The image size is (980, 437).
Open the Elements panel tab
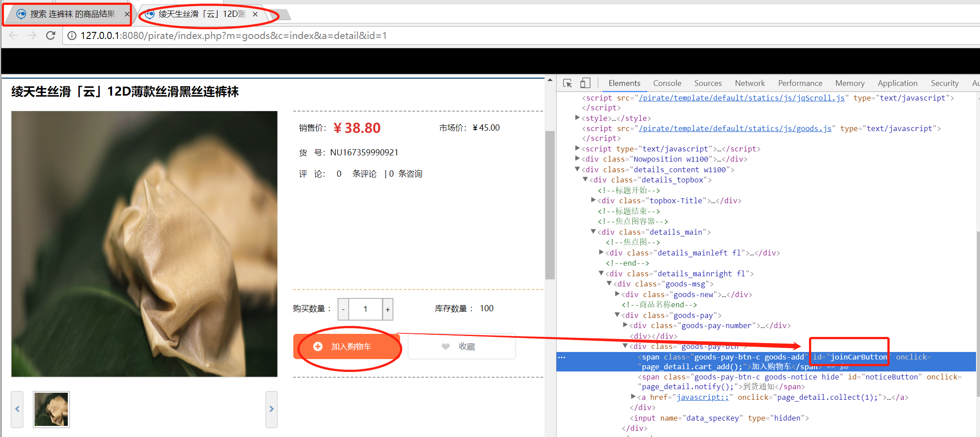click(624, 83)
